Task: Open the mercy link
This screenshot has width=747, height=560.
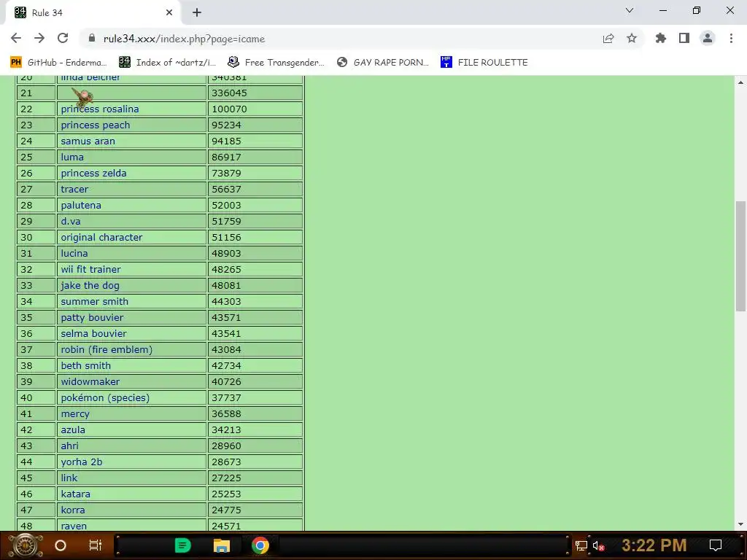Action: (x=75, y=414)
